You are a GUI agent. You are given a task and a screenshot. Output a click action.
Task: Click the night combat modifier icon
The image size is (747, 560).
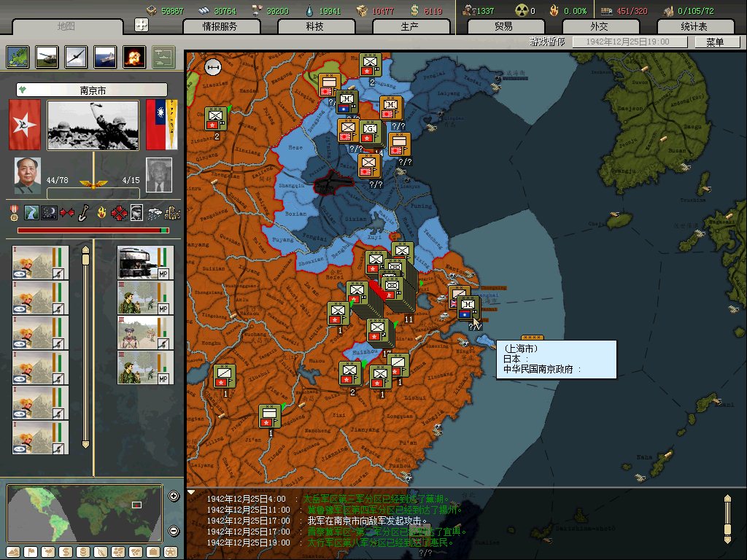[x=50, y=213]
